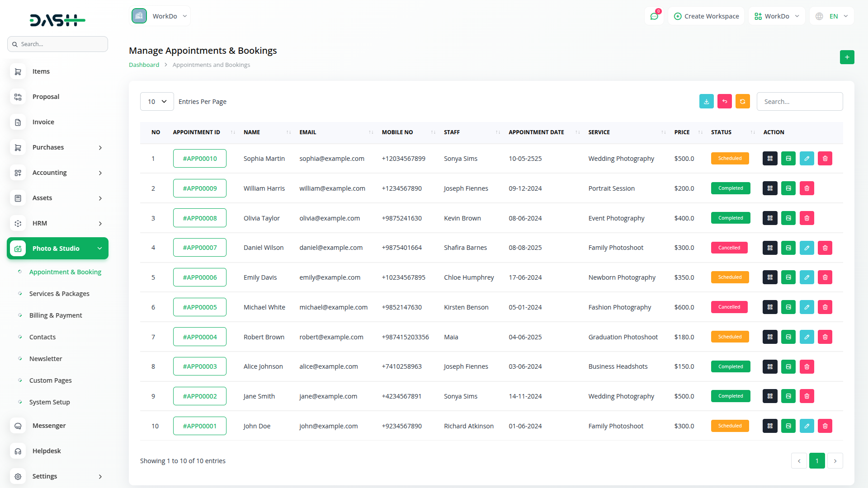Open gallery image icon for Olivia Taylor
The height and width of the screenshot is (488, 868).
click(x=788, y=218)
